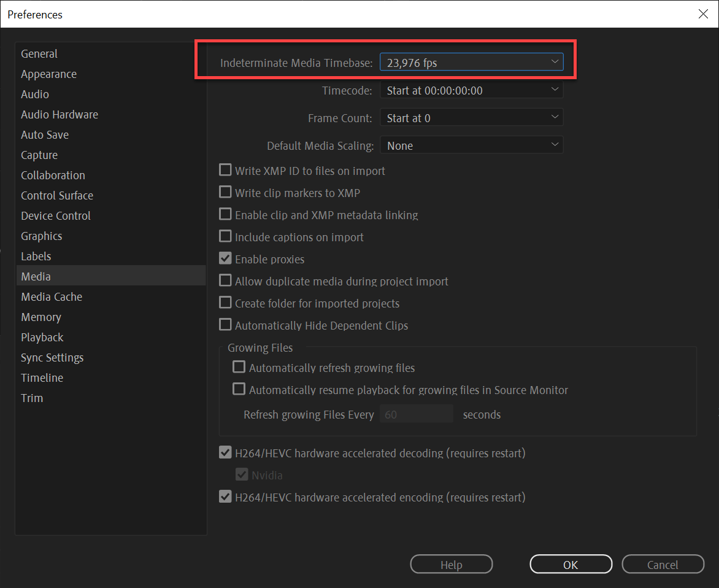The height and width of the screenshot is (588, 719).
Task: Switch to the Media Cache preferences
Action: coord(52,296)
